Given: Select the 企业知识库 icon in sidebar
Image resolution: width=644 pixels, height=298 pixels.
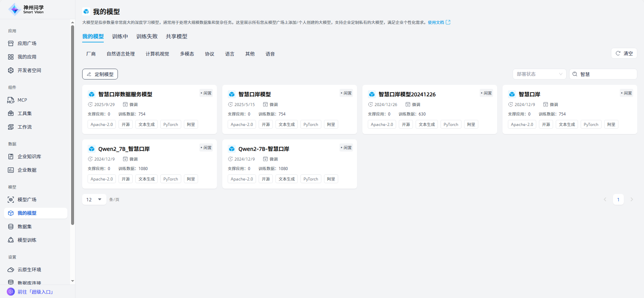Looking at the screenshot, I should (x=11, y=157).
